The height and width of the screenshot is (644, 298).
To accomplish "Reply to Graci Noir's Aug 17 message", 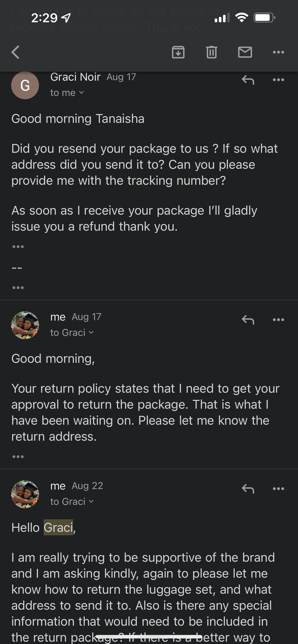I will pyautogui.click(x=248, y=80).
